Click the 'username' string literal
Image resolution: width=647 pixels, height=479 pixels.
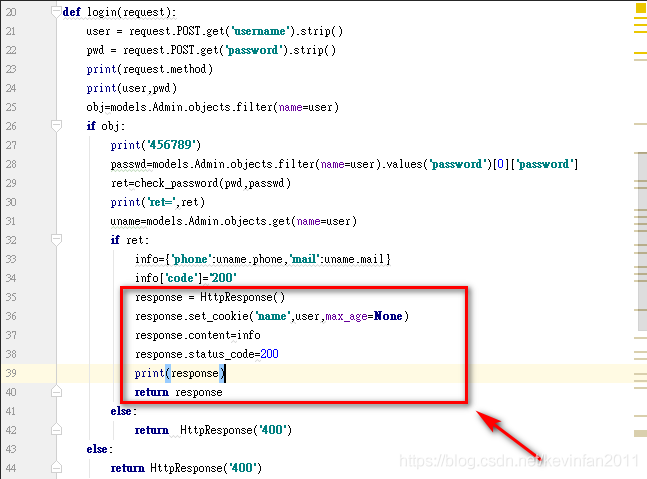point(260,31)
